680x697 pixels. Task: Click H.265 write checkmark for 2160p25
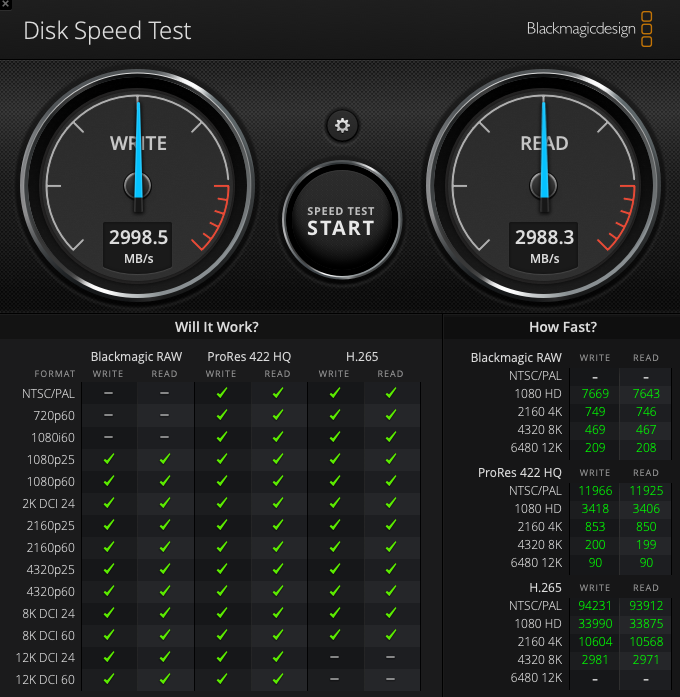335,525
